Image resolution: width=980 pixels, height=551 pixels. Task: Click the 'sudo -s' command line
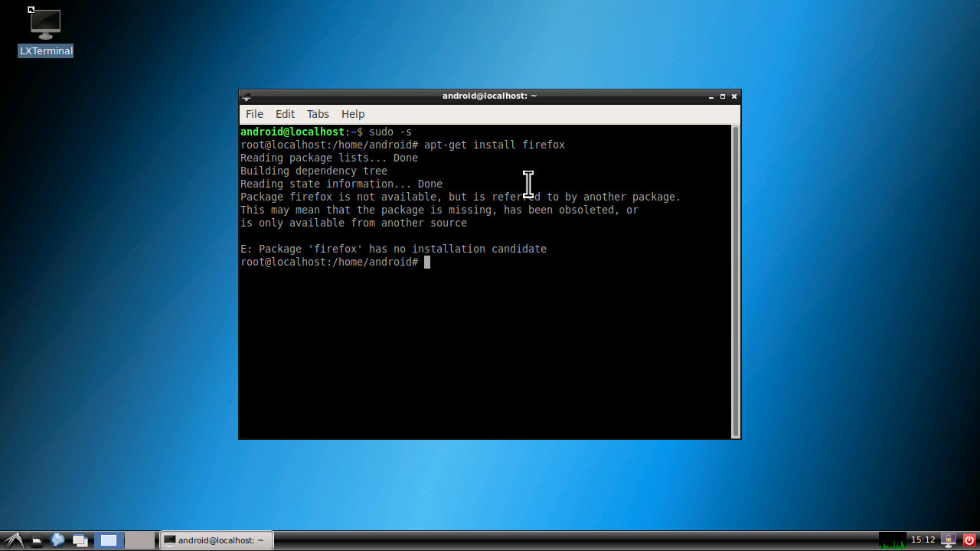(x=326, y=132)
